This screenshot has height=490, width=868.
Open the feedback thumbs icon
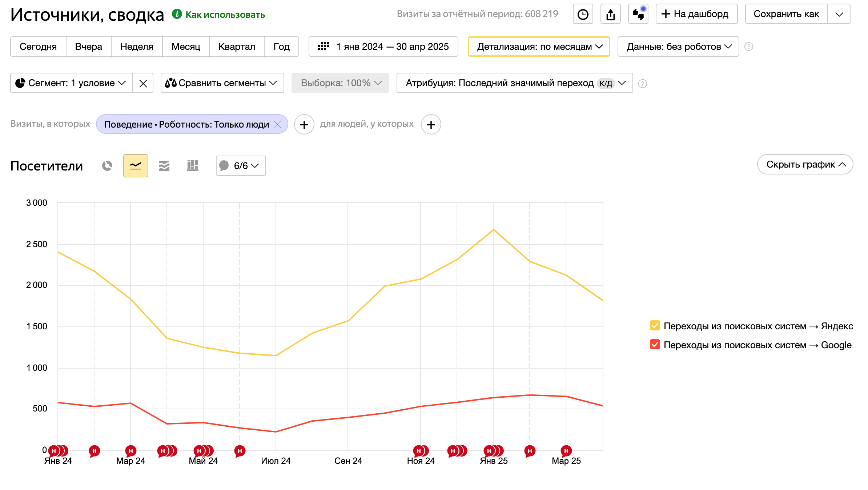pyautogui.click(x=638, y=14)
